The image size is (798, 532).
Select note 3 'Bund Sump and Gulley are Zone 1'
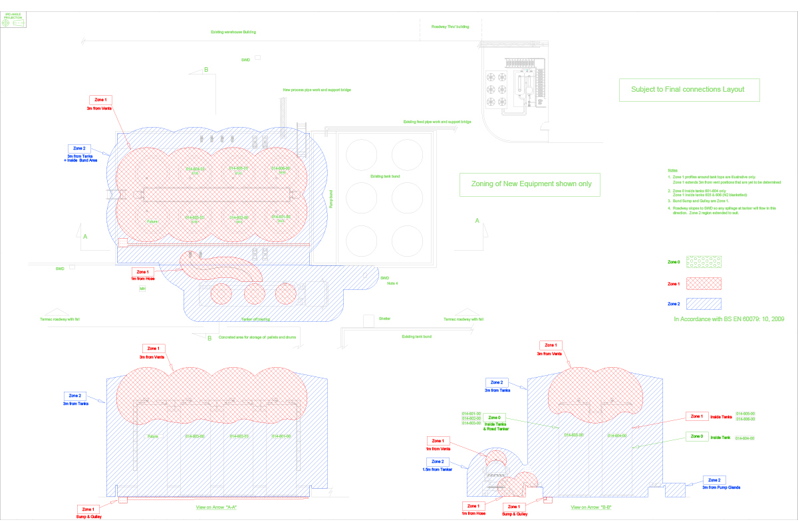698,201
